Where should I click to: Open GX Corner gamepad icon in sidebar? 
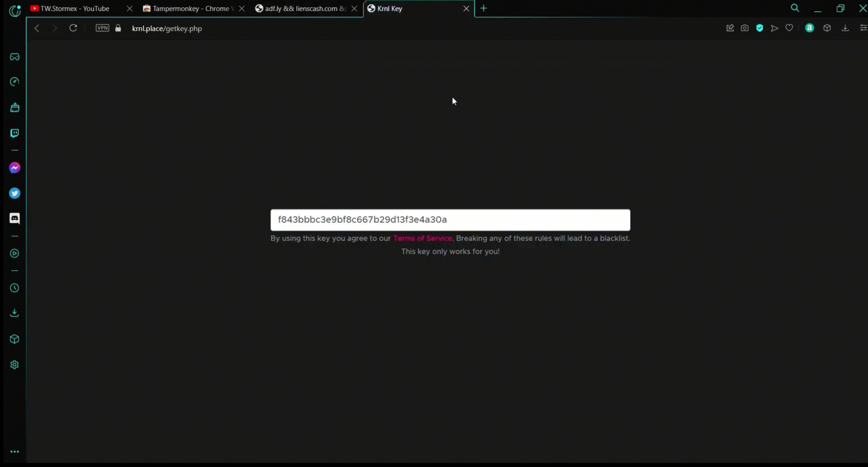tap(15, 57)
